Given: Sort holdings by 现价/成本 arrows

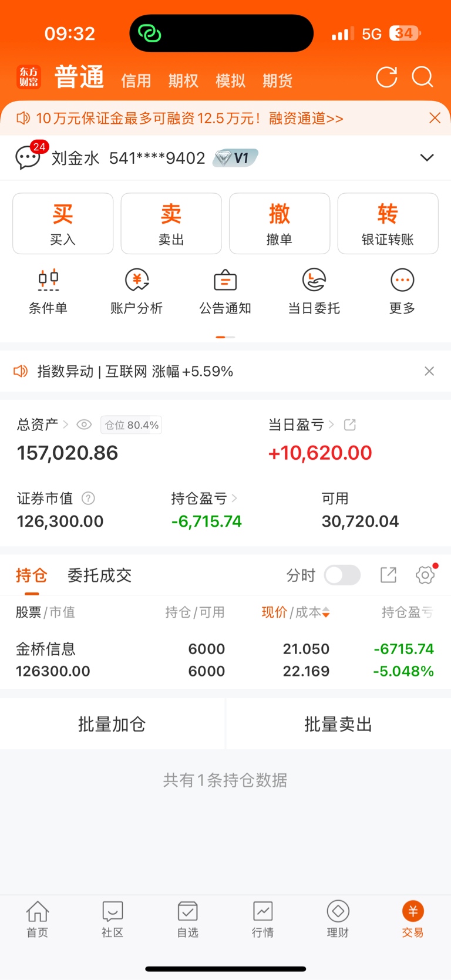Looking at the screenshot, I should (x=326, y=612).
